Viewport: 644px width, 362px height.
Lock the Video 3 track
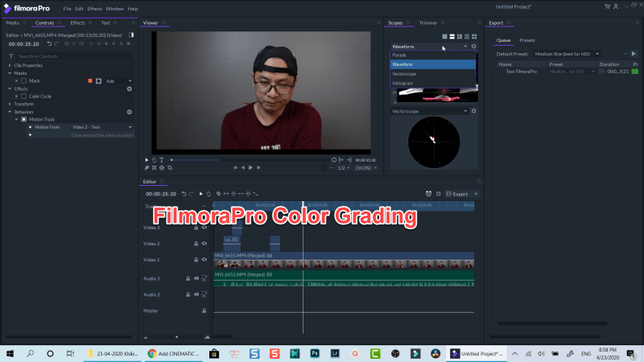pos(196,228)
